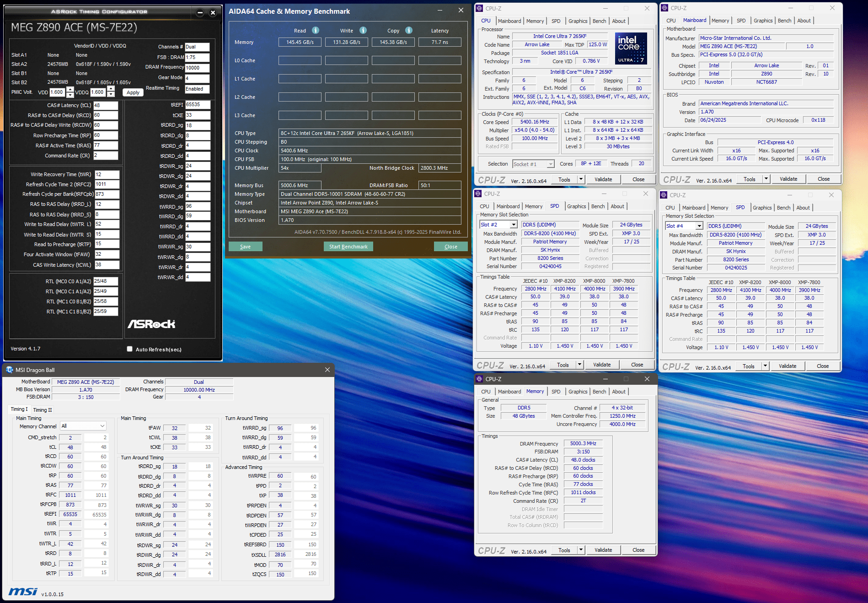Minimize the ASRock Timing Configurator window
Screen dimensions: 868x603
[x=200, y=13]
